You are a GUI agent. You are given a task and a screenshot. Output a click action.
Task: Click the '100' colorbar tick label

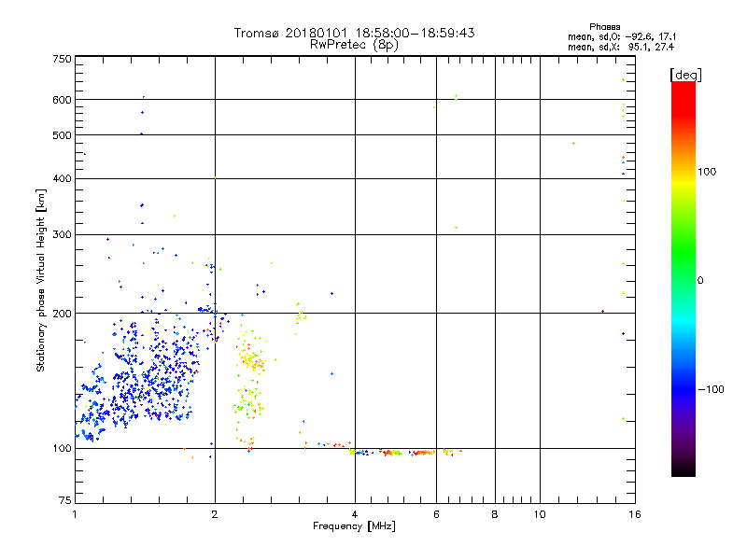[x=707, y=172]
